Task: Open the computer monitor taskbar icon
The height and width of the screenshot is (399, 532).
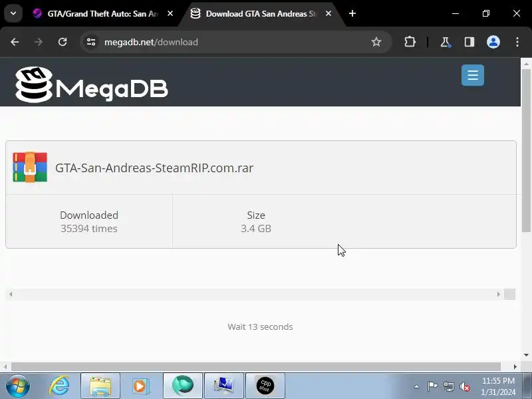Action: pos(223,386)
